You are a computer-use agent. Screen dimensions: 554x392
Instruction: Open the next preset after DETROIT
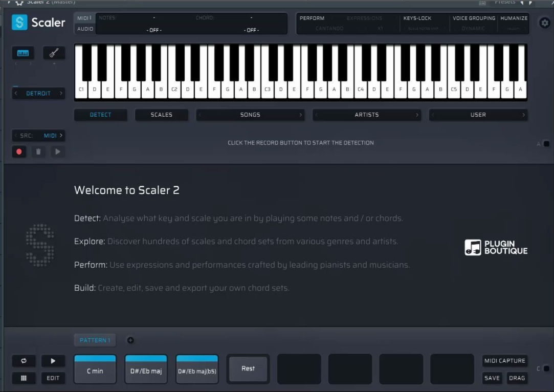pos(60,93)
